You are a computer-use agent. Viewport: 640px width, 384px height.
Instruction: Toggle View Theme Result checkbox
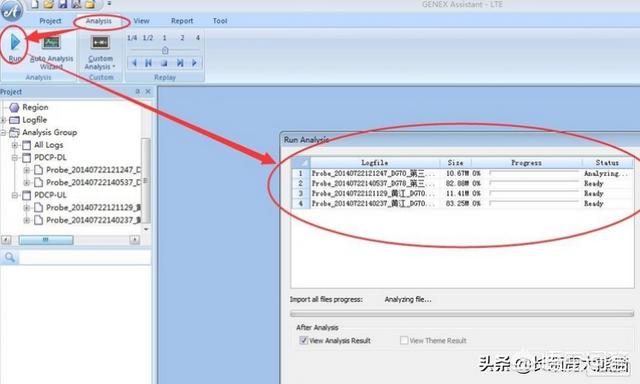404,340
